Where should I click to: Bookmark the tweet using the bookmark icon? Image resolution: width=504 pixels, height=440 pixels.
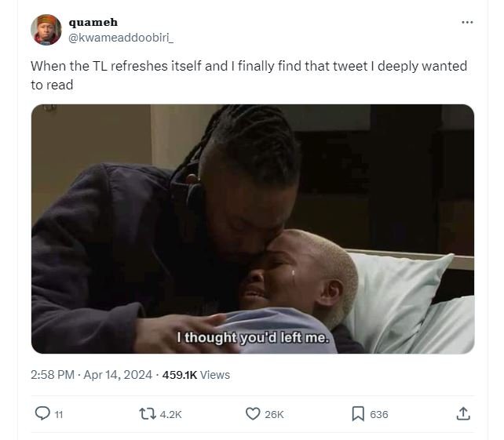[358, 413]
